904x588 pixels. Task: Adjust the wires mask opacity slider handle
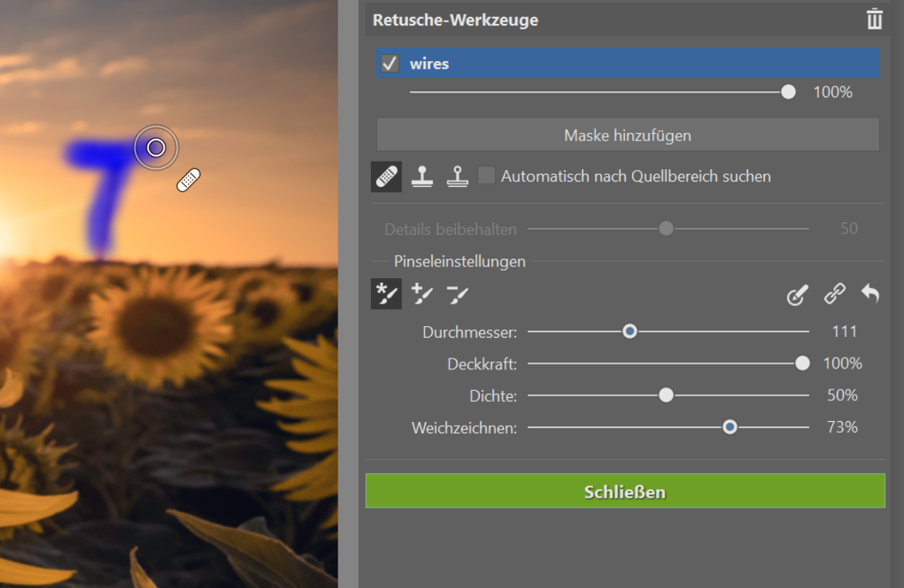(788, 92)
